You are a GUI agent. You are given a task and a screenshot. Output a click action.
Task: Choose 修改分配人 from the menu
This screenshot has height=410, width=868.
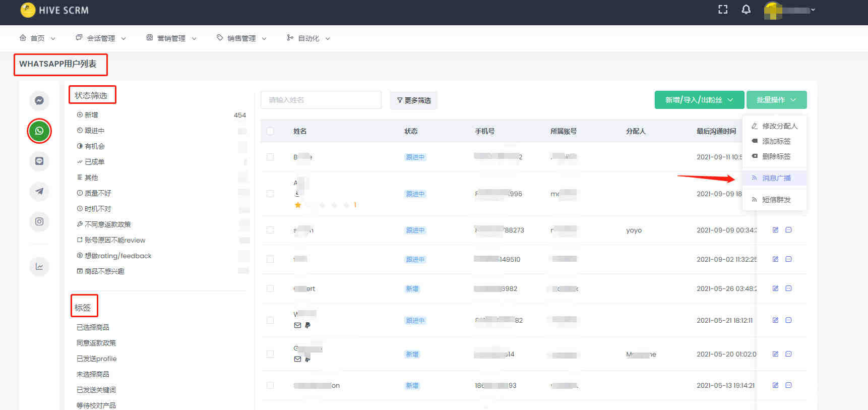click(x=774, y=126)
